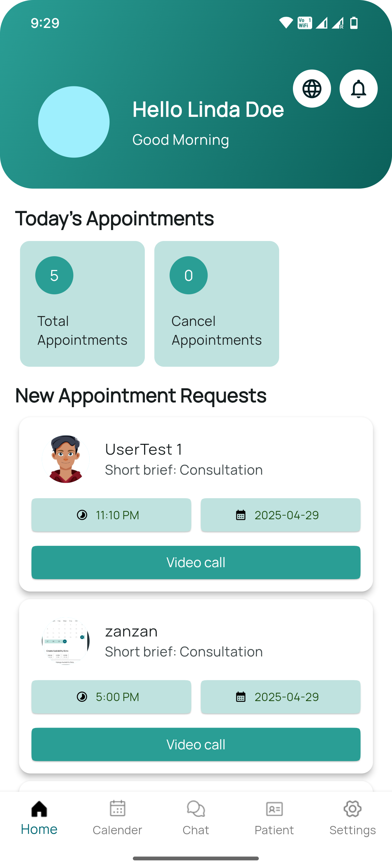The width and height of the screenshot is (392, 868).
Task: Tap the calendar icon in zanzan's date chip
Action: [x=241, y=697]
